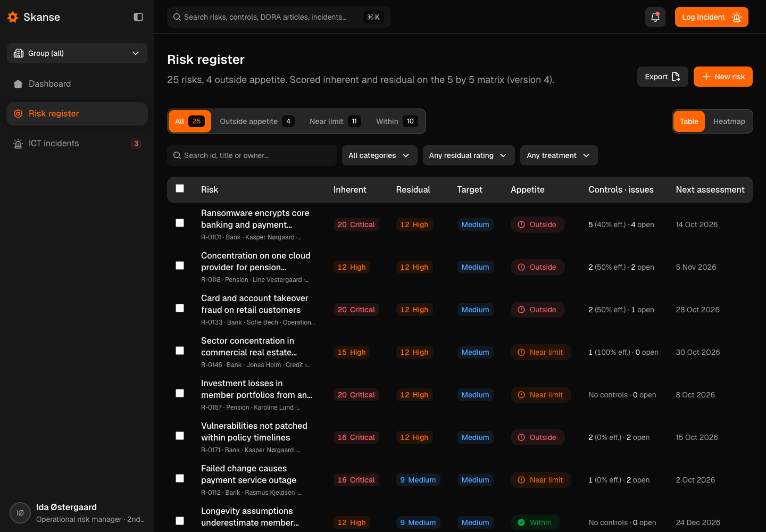Click the plus icon on New risk

[706, 77]
